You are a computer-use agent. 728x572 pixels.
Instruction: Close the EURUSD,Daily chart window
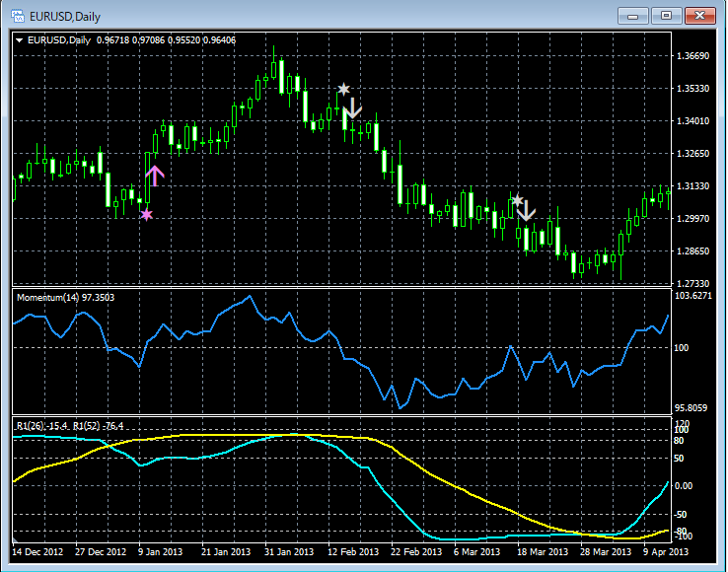700,15
